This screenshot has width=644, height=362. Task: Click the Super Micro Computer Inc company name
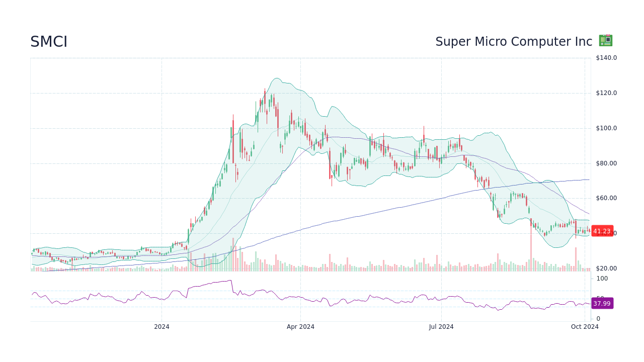click(x=514, y=42)
